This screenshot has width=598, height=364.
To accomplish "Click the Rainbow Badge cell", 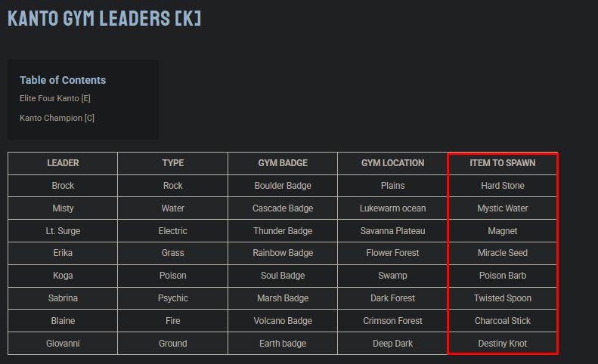I will (283, 253).
